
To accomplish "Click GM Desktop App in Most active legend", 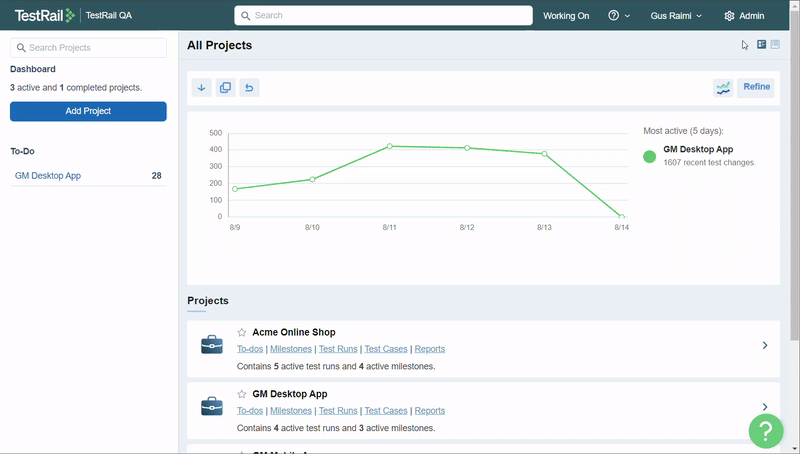I will click(x=698, y=149).
